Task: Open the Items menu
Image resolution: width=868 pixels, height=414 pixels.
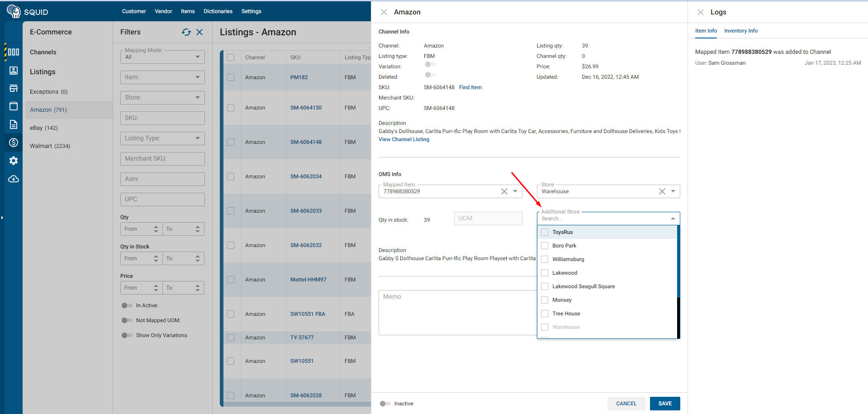Action: [188, 11]
